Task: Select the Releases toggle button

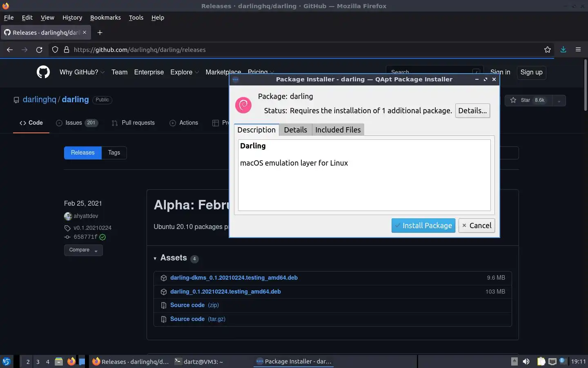Action: point(83,153)
